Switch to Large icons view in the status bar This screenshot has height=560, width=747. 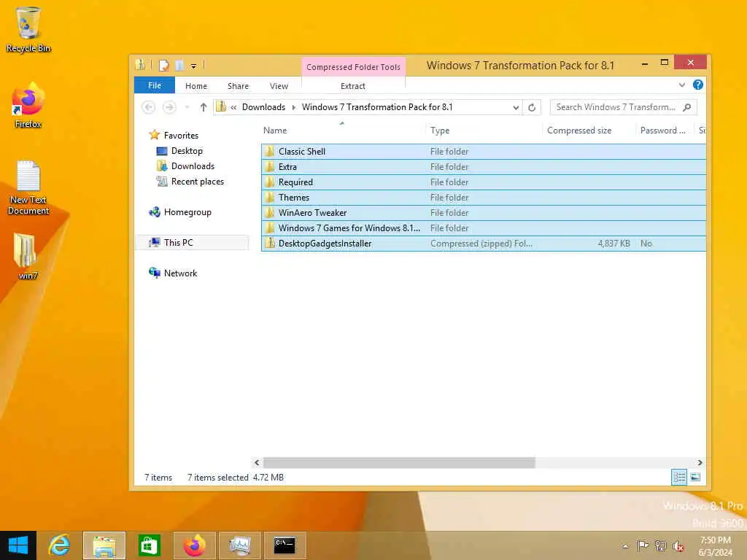click(695, 477)
